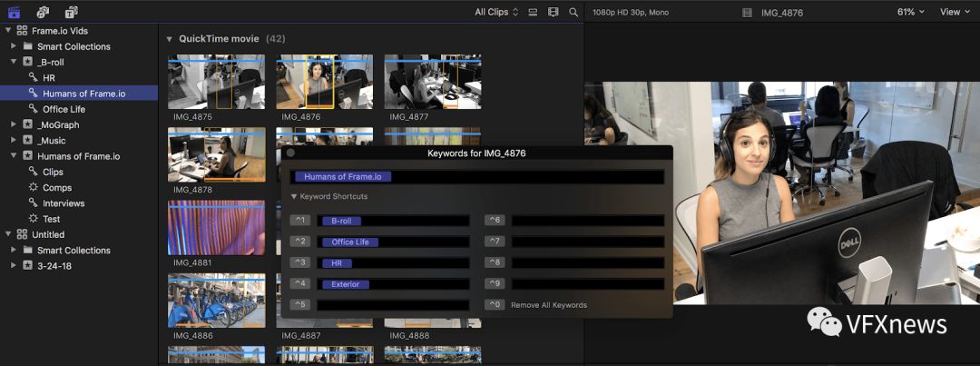
Task: Open the View options menu
Action: click(x=954, y=12)
